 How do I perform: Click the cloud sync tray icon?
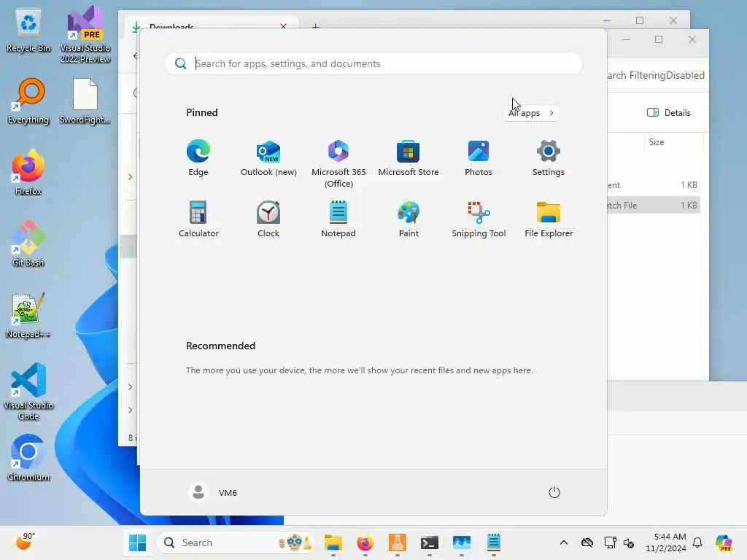click(587, 542)
